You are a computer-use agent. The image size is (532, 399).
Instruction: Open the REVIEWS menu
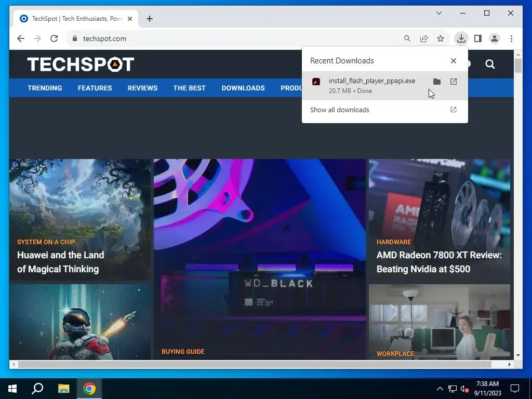pyautogui.click(x=142, y=88)
